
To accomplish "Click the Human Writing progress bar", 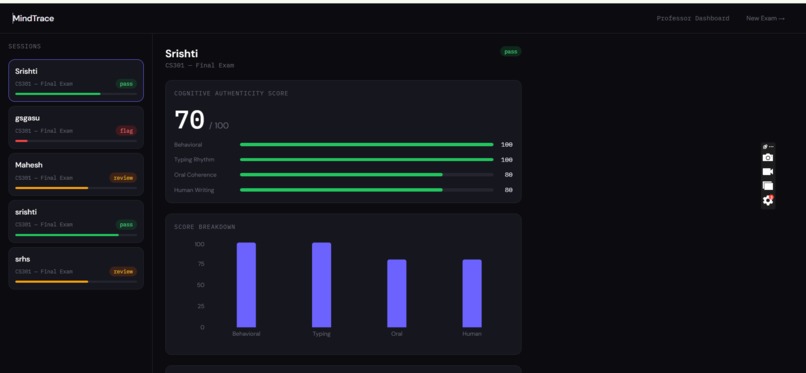I will pos(367,190).
